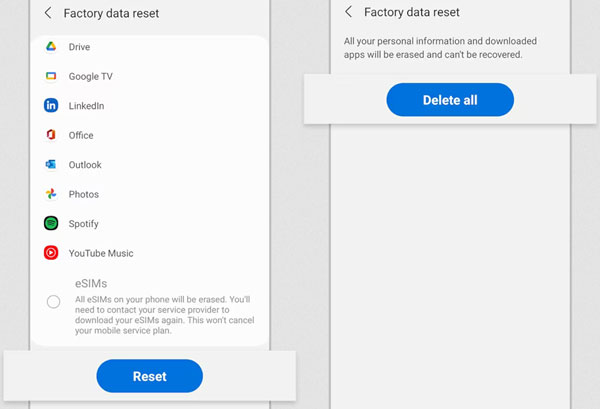Tap the Delete all button
The width and height of the screenshot is (600, 409).
[450, 100]
